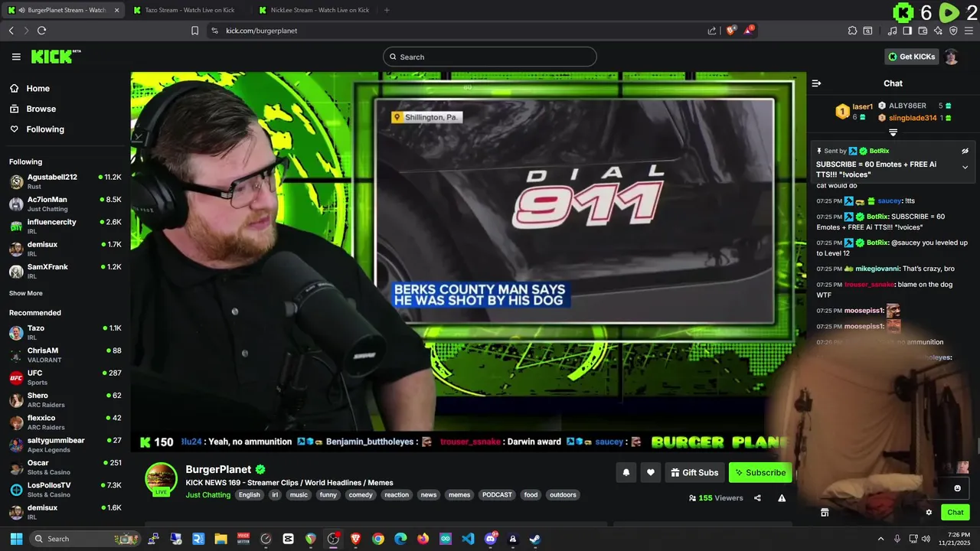Click the Kick logo in header
980x551 pixels.
[x=55, y=57]
